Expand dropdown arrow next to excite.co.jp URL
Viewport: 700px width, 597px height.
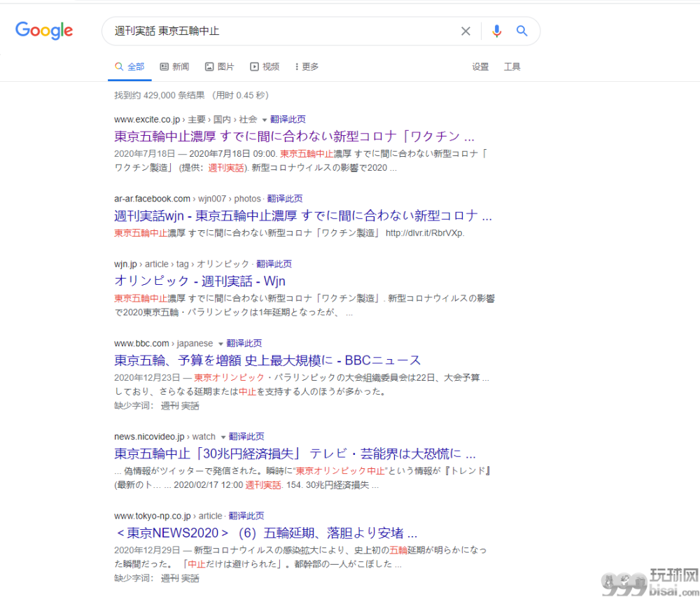pyautogui.click(x=265, y=120)
